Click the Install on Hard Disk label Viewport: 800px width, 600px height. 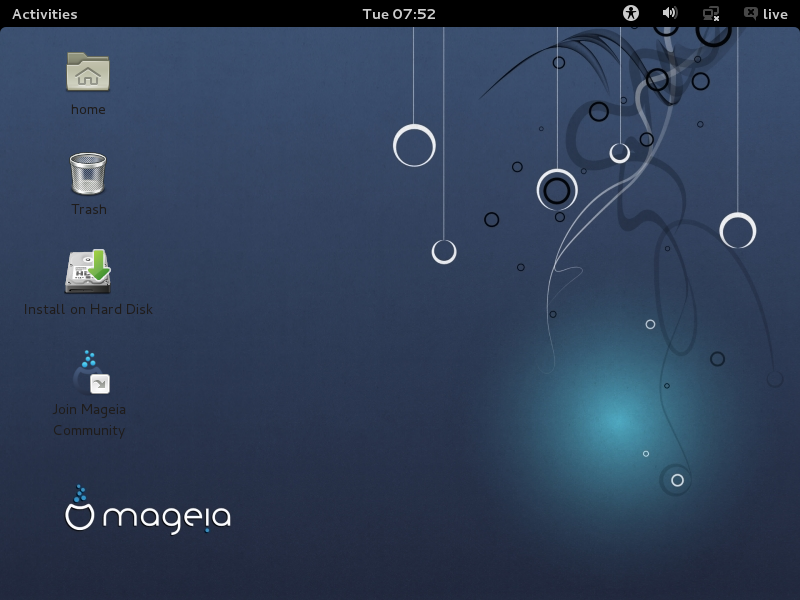pos(88,310)
